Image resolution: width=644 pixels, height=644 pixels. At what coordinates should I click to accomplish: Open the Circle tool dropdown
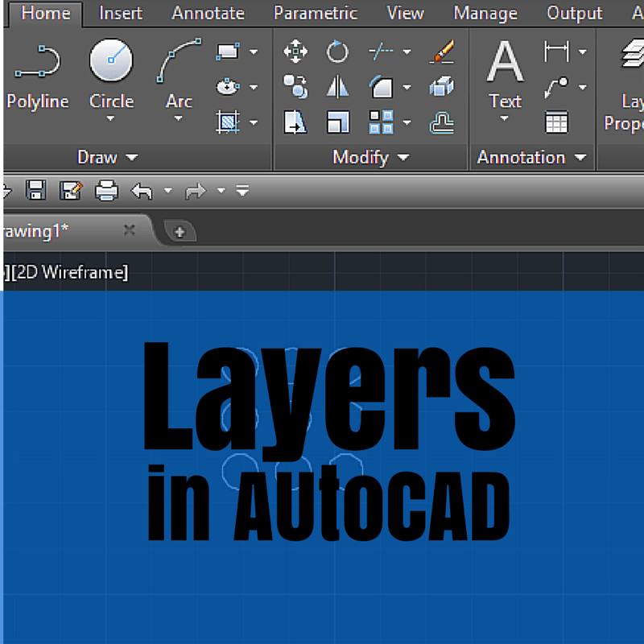pyautogui.click(x=110, y=118)
